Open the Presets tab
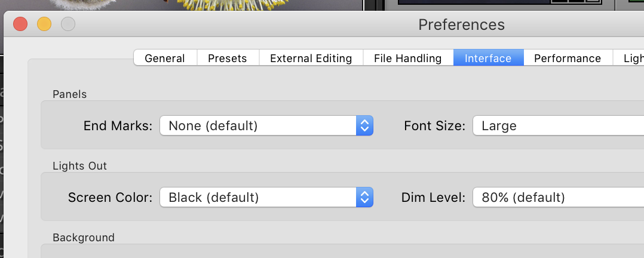This screenshot has width=644, height=258. pyautogui.click(x=228, y=58)
